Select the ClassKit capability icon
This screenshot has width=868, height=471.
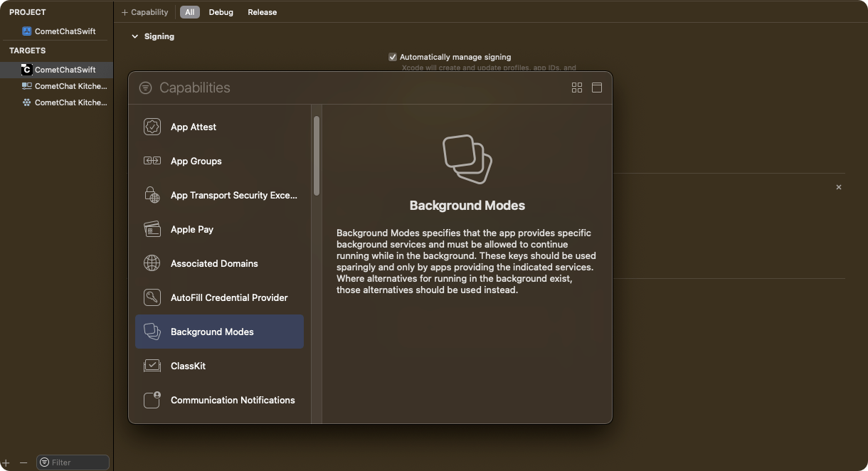152,366
